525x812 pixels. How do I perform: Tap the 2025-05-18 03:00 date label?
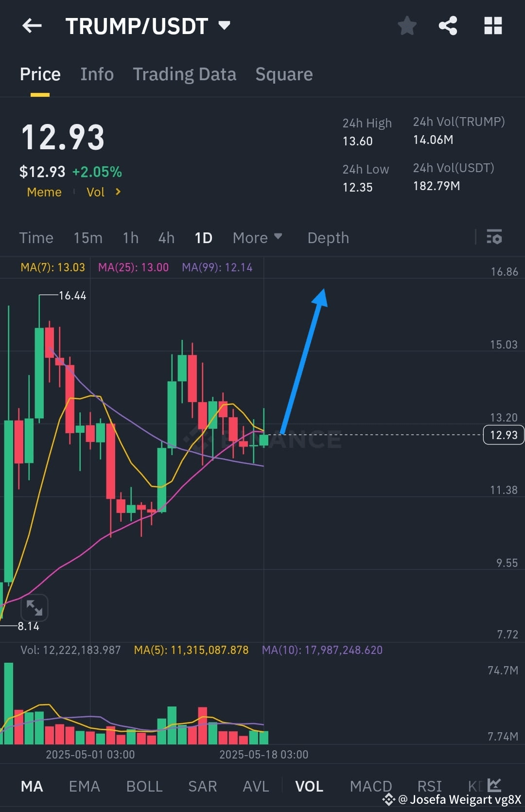point(264,755)
